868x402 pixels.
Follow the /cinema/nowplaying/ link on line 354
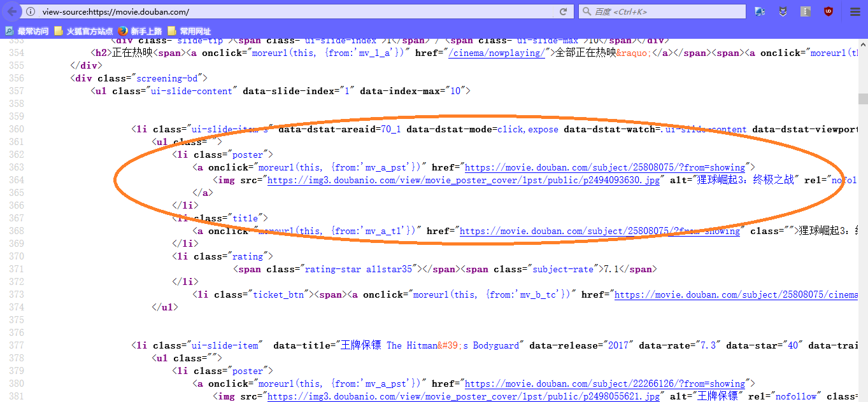(497, 53)
